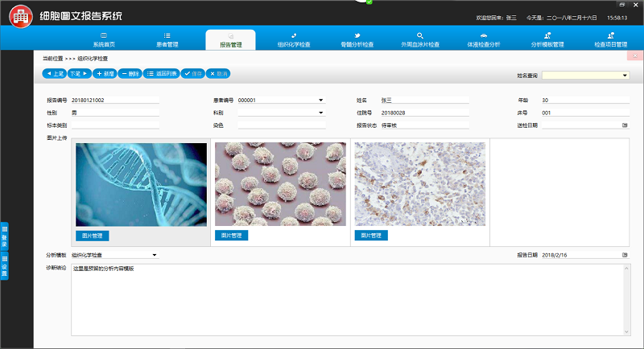
Task: Open the 骨髓分析检查 tab
Action: [357, 39]
